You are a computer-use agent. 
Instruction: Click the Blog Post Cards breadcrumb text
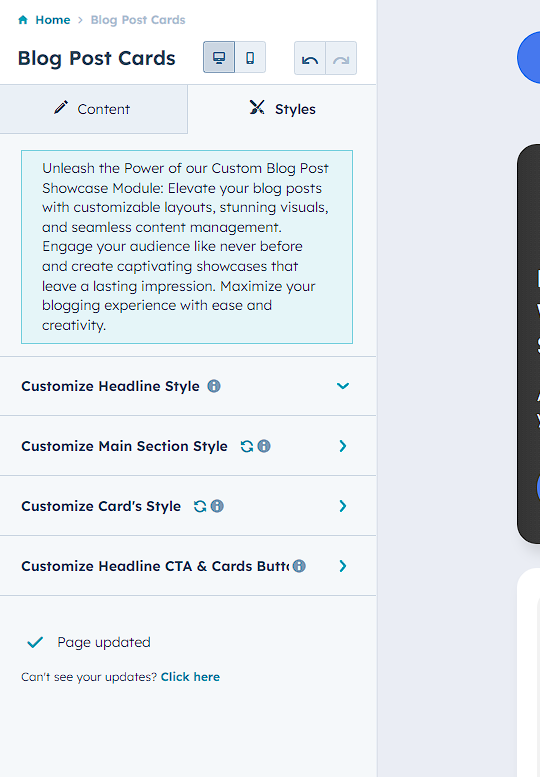pyautogui.click(x=138, y=20)
